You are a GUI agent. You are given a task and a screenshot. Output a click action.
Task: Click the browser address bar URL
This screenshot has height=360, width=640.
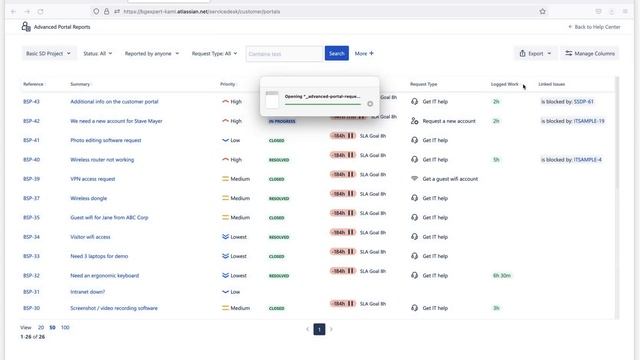pos(202,11)
